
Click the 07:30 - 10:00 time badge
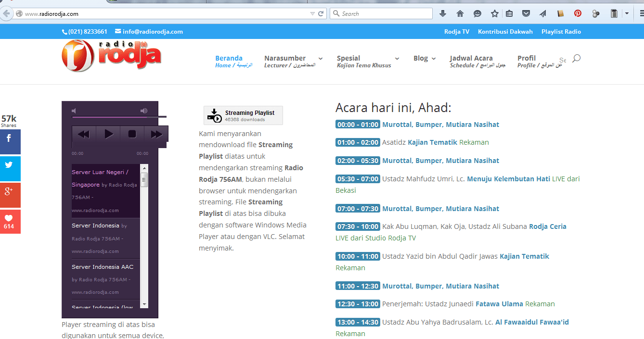pos(358,226)
